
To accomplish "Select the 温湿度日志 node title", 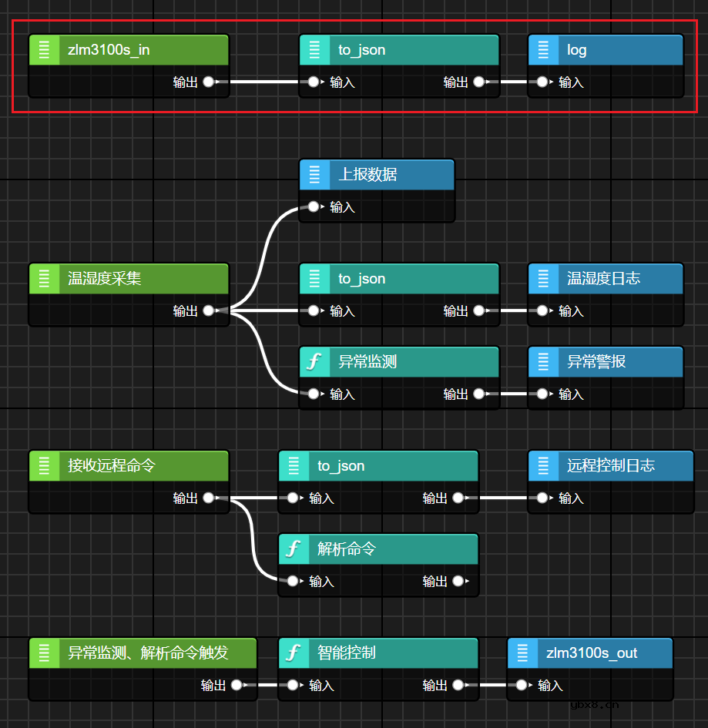I will 603,279.
